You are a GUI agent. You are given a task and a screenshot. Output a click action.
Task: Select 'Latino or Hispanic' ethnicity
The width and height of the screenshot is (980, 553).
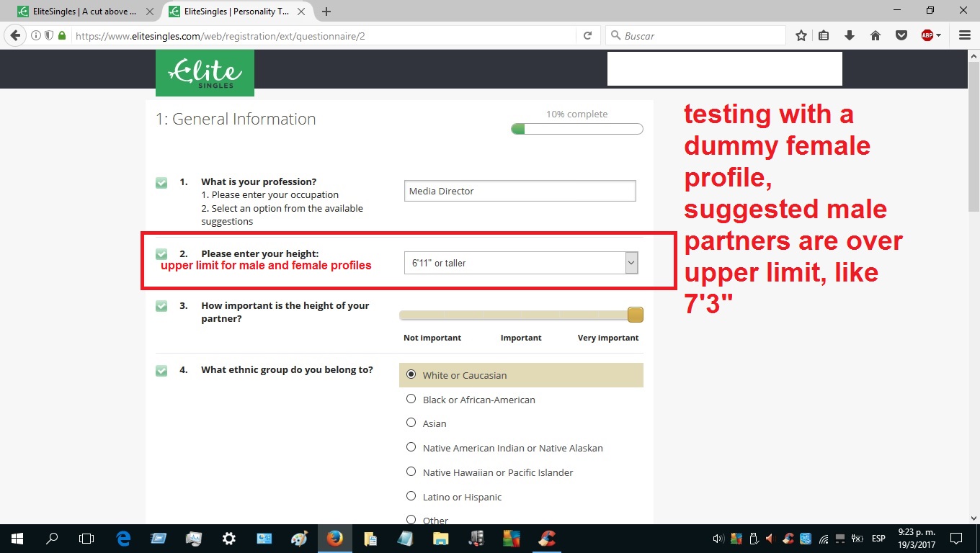point(411,496)
